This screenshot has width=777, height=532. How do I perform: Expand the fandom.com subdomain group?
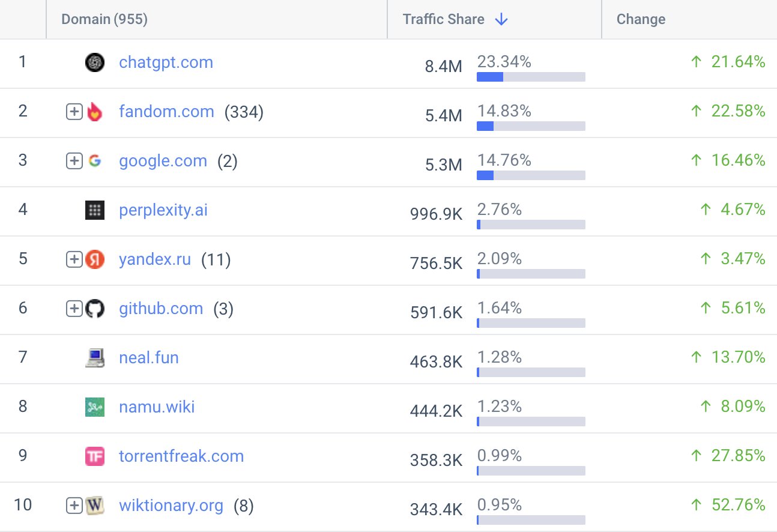pyautogui.click(x=74, y=112)
